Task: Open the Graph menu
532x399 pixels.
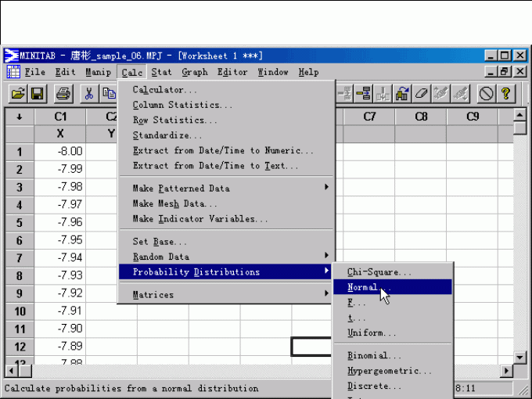Action: pos(195,72)
